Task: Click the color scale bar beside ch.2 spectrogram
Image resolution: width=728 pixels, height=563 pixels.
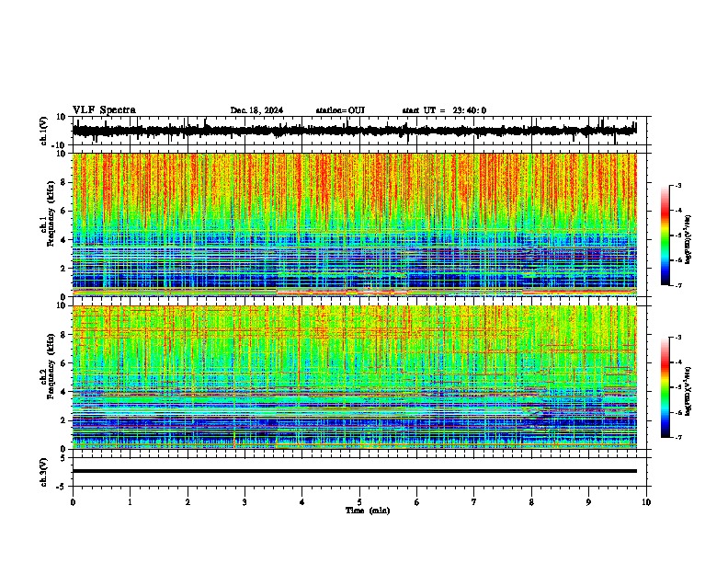Action: (665, 387)
